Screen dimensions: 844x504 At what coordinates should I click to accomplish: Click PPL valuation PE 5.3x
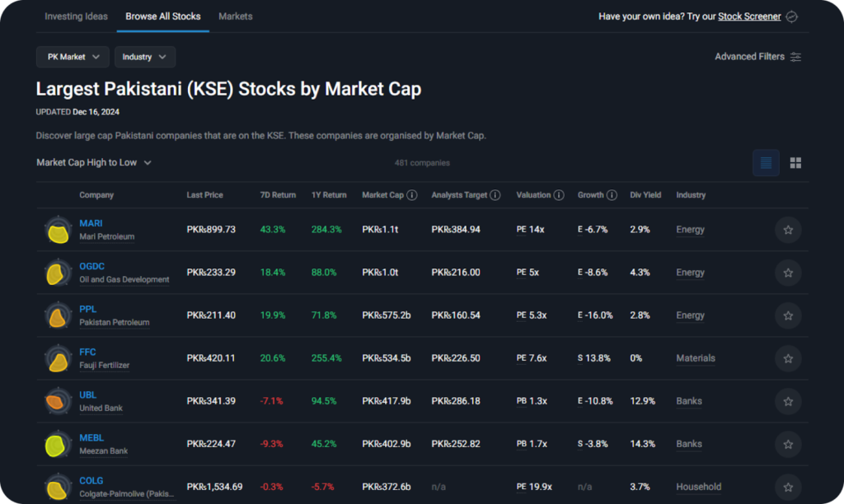[x=532, y=315]
